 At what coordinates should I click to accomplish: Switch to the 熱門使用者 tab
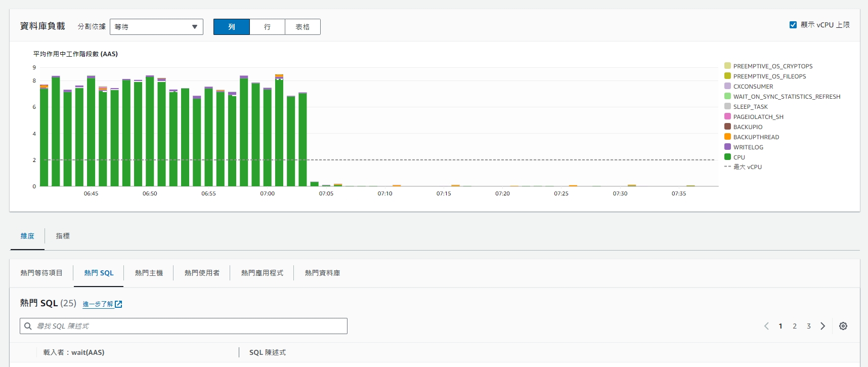pyautogui.click(x=202, y=273)
